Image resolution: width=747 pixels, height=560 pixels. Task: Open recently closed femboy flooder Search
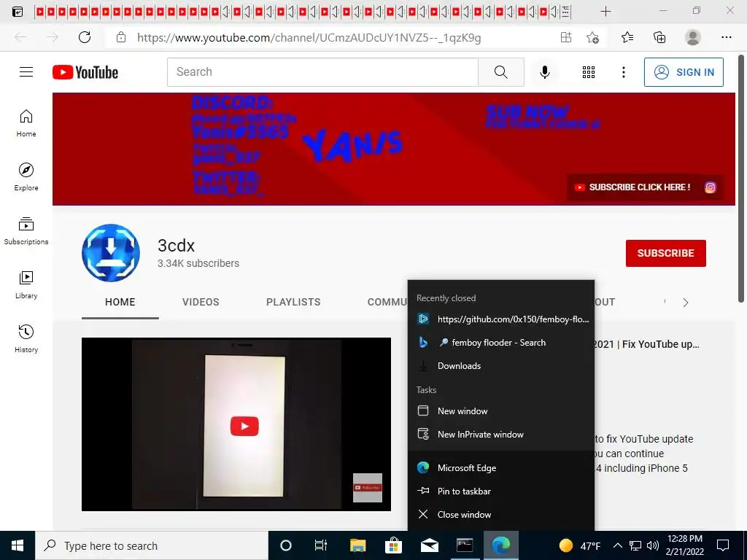pos(501,343)
